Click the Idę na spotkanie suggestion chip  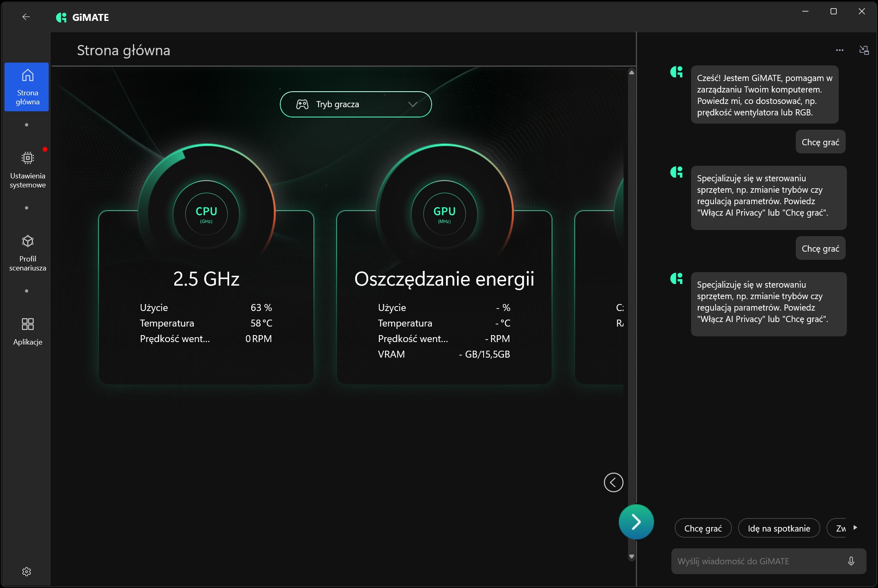pyautogui.click(x=779, y=528)
